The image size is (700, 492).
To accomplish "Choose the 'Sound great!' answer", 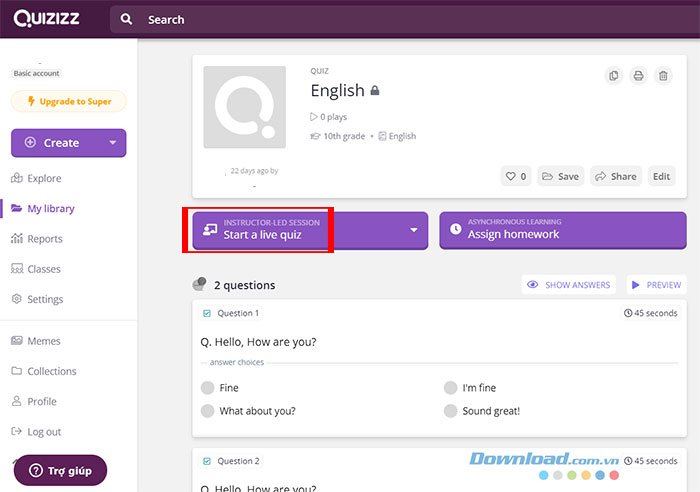I will pyautogui.click(x=451, y=411).
